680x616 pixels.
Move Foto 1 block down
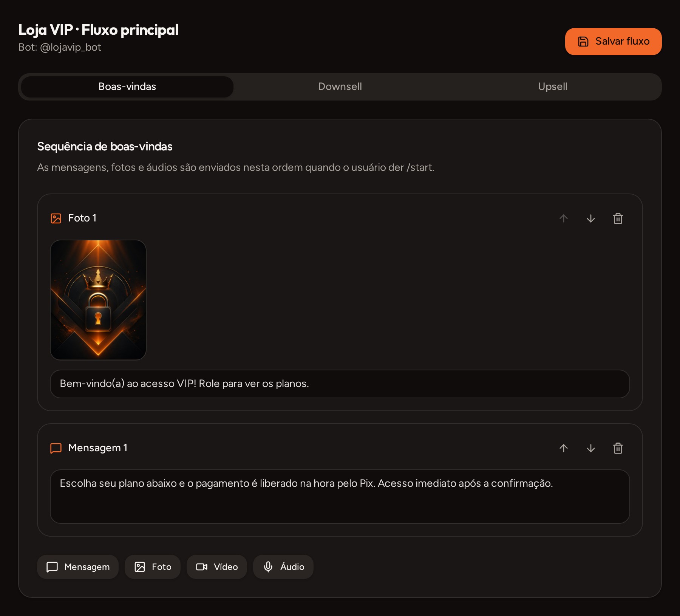coord(591,218)
